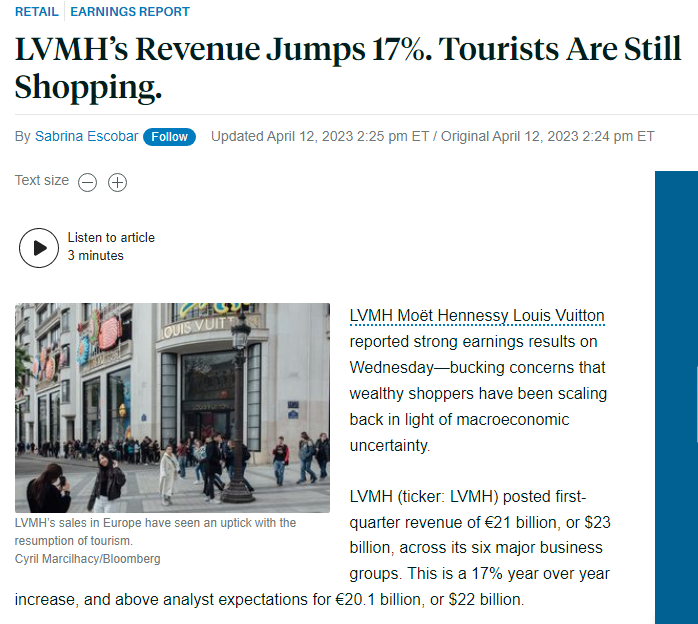Follow author with the Follow button
The image size is (698, 624).
click(169, 137)
